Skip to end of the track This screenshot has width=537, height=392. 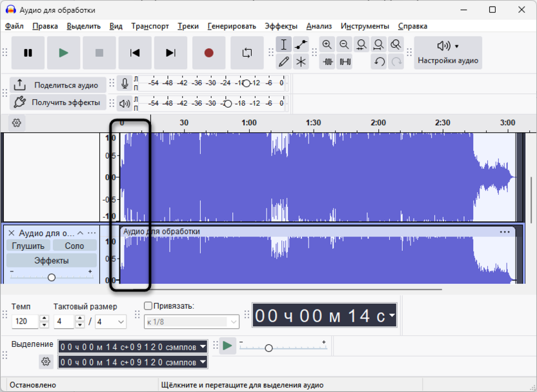point(170,53)
